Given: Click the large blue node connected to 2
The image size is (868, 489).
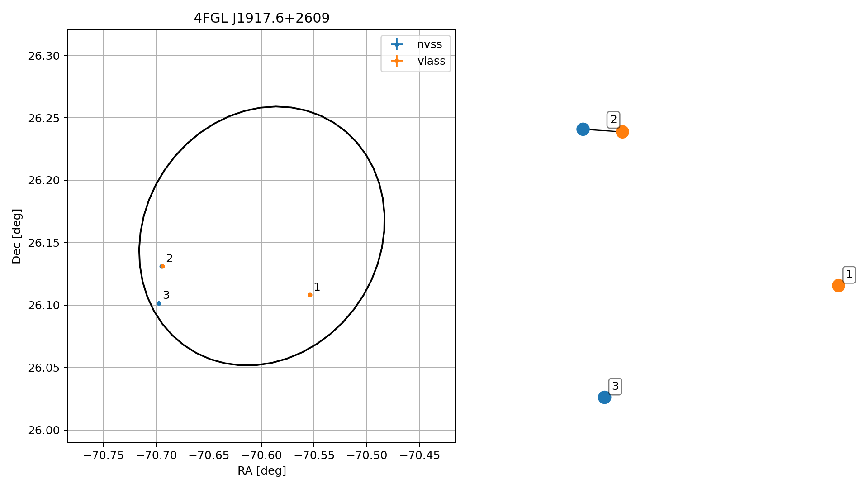Looking at the screenshot, I should click(583, 129).
